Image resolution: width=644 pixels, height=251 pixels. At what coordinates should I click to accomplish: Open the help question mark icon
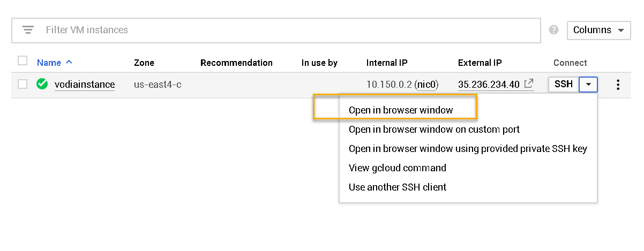tap(554, 30)
